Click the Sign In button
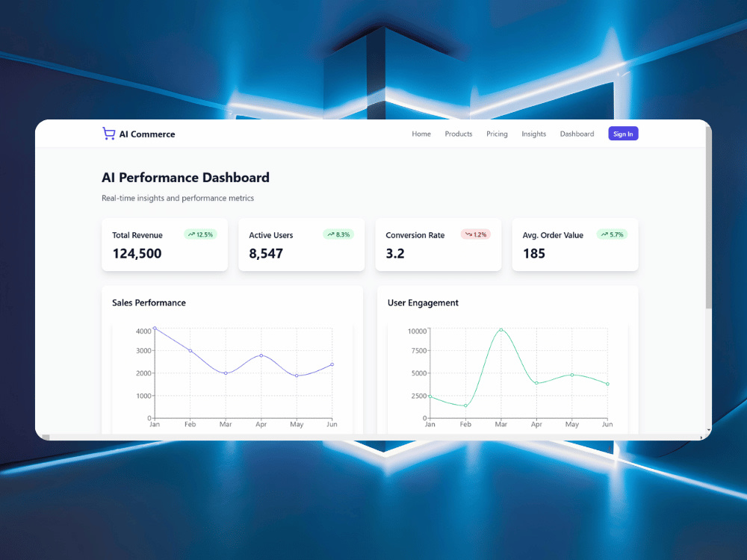 pyautogui.click(x=623, y=134)
